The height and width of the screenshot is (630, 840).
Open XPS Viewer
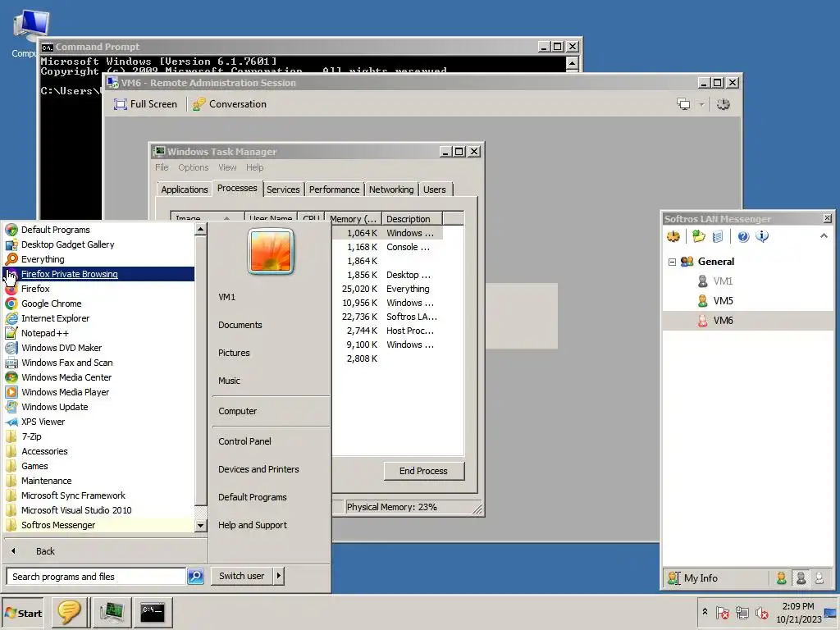click(99, 422)
